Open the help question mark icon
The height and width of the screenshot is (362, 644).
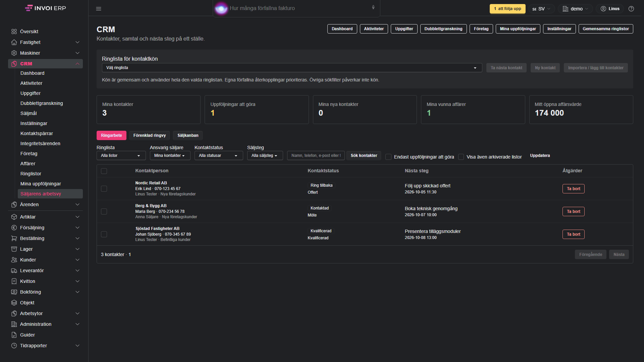[x=631, y=9]
